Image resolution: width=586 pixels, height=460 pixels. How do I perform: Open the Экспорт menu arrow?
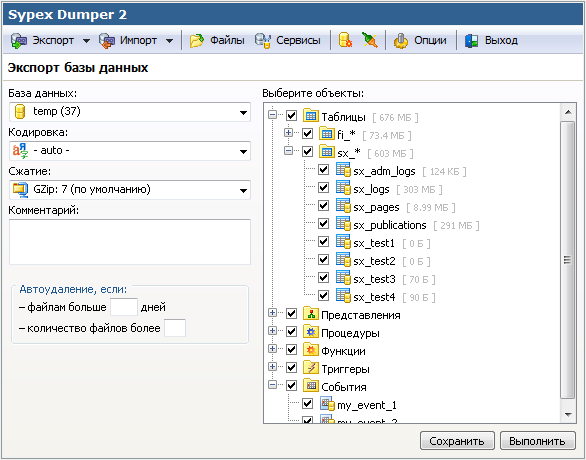click(86, 41)
